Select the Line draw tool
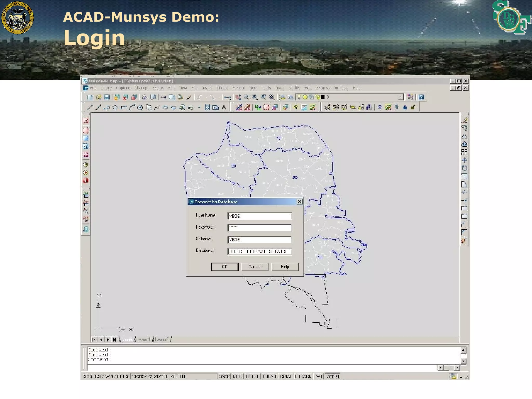Image resolution: width=532 pixels, height=399 pixels. [x=90, y=107]
